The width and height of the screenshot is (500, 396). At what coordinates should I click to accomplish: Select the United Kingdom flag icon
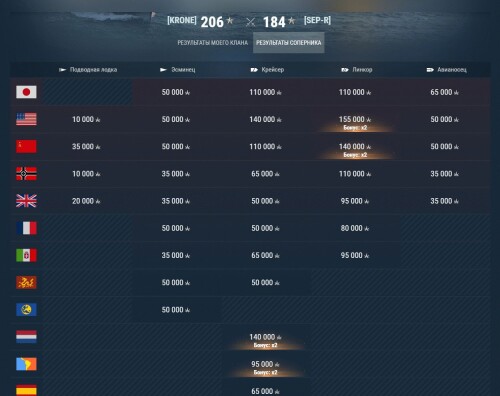click(x=26, y=201)
